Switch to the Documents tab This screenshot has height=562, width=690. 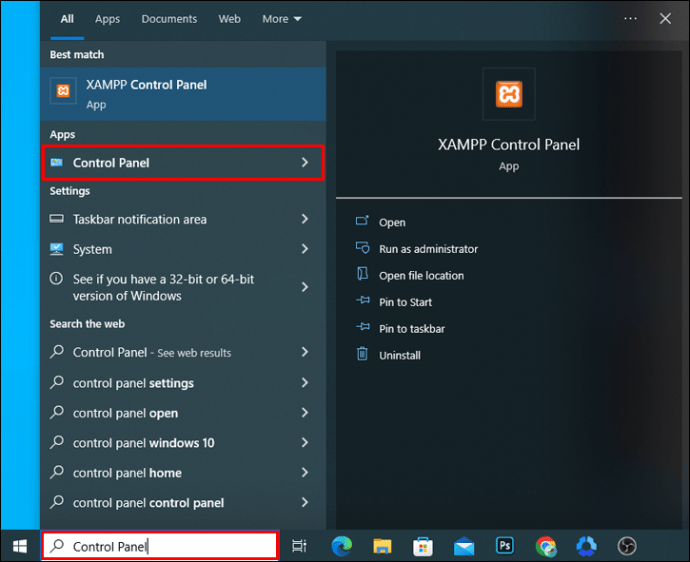click(x=169, y=19)
